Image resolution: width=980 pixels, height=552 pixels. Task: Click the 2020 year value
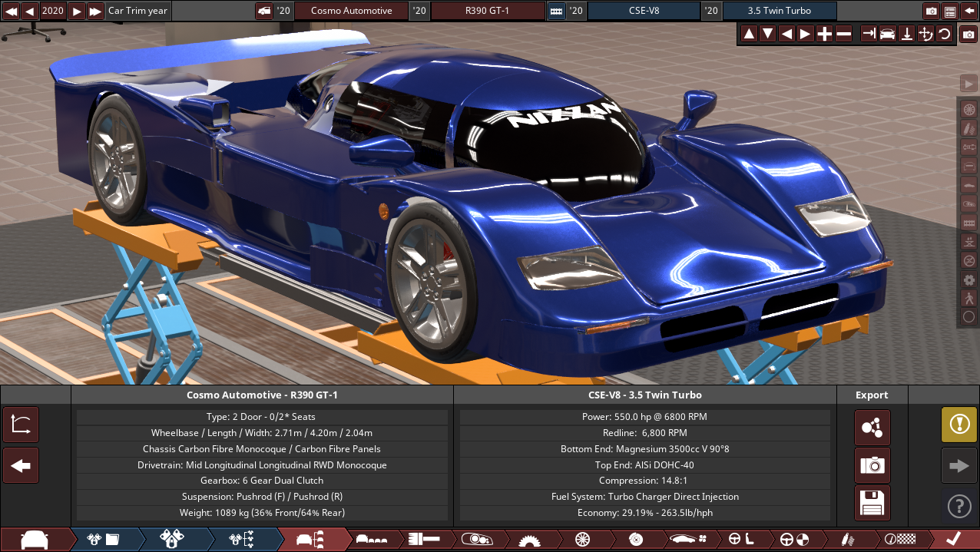pos(53,11)
